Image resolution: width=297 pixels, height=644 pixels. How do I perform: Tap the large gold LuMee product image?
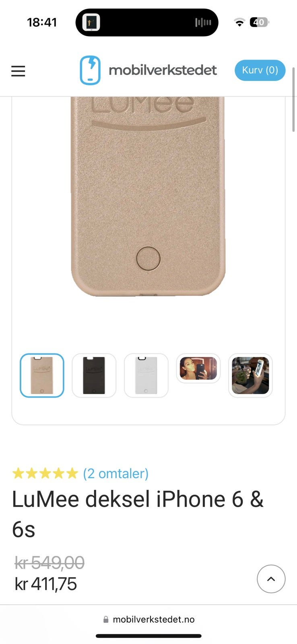tap(148, 196)
